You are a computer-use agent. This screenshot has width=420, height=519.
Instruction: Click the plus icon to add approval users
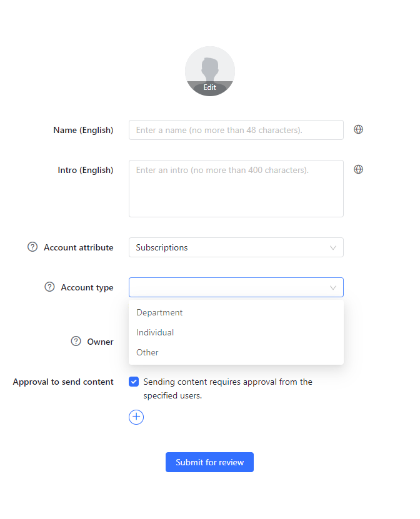pyautogui.click(x=136, y=417)
